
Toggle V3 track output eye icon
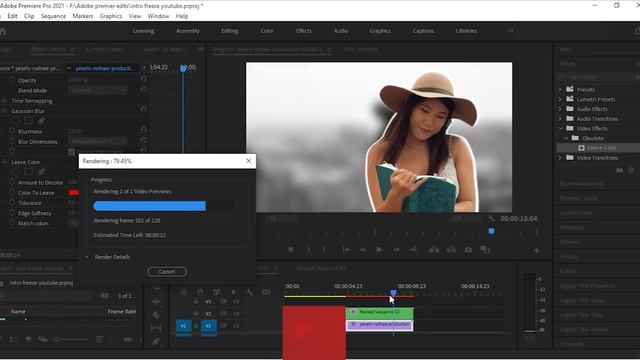pyautogui.click(x=236, y=301)
